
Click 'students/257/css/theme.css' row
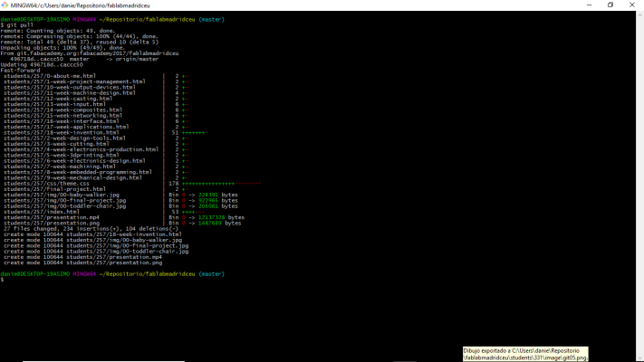(132, 184)
